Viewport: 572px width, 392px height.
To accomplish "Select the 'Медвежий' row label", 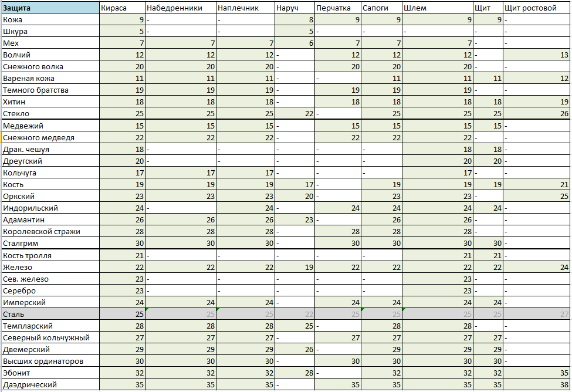I will (50, 126).
